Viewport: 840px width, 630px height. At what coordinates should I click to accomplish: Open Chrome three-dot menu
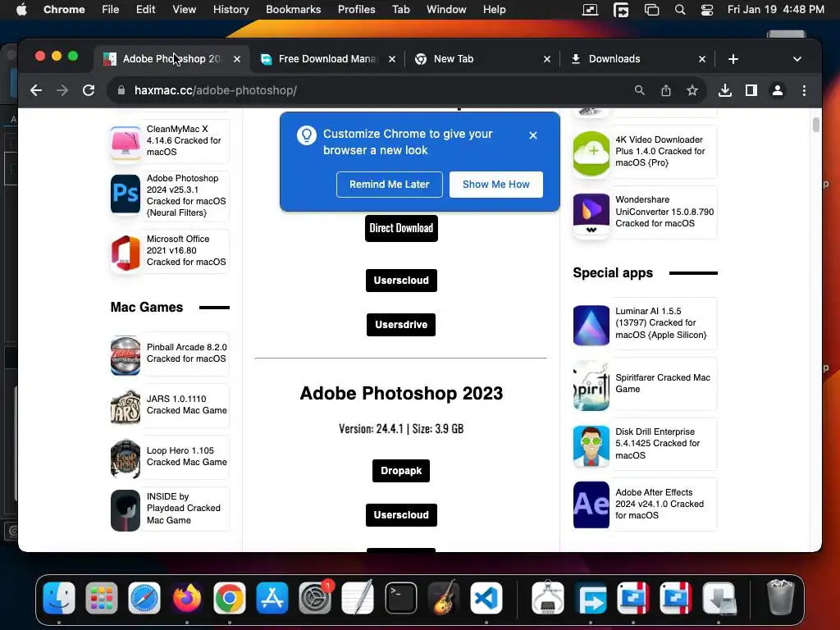point(804,90)
